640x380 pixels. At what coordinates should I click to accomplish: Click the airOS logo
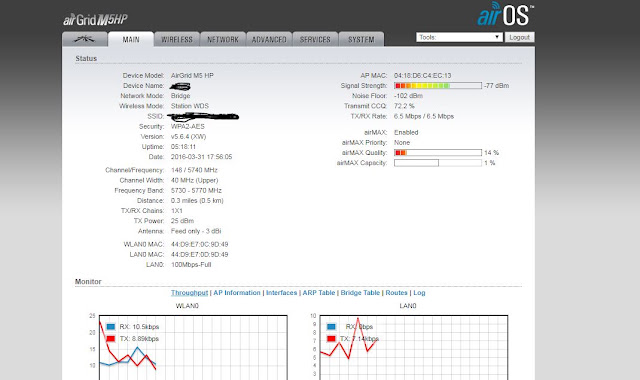505,14
